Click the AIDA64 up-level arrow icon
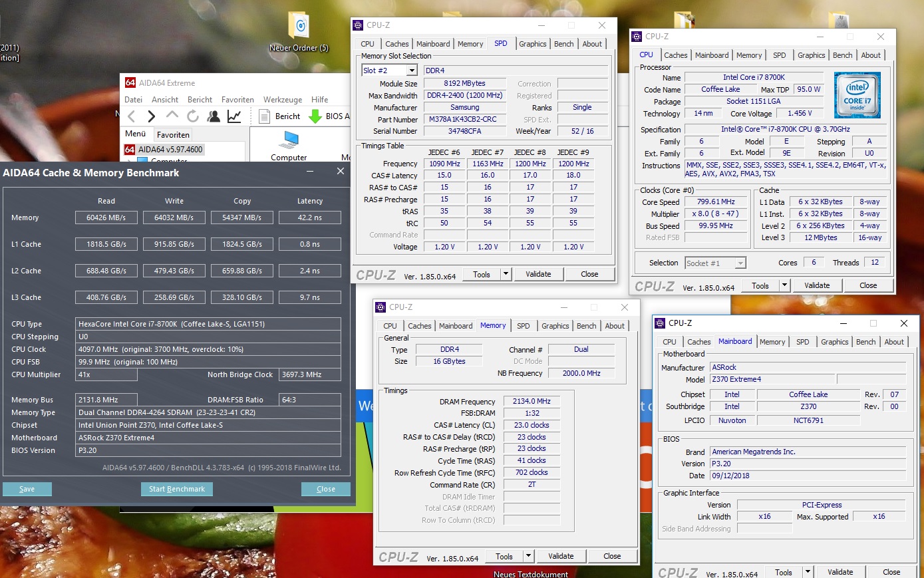 pyautogui.click(x=172, y=115)
